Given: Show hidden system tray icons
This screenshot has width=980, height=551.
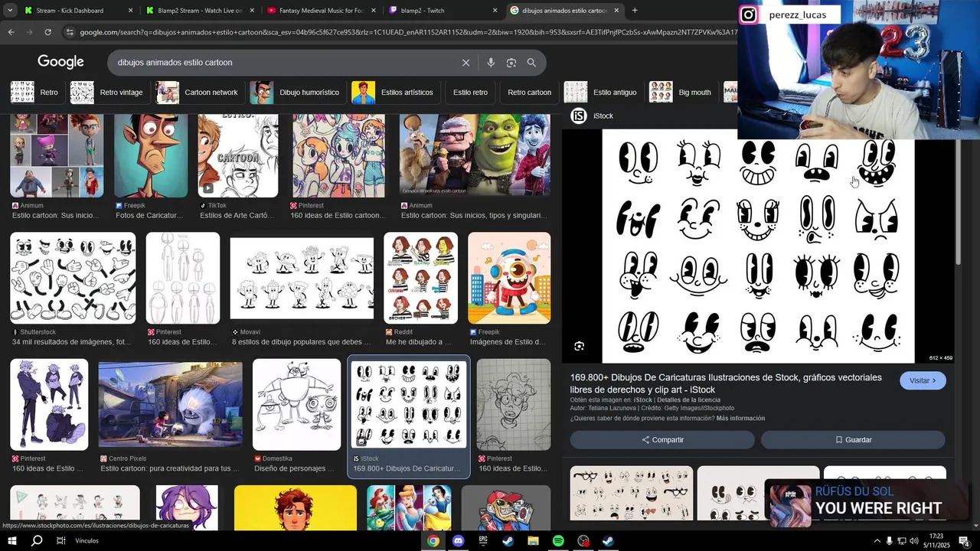Looking at the screenshot, I should (x=877, y=541).
